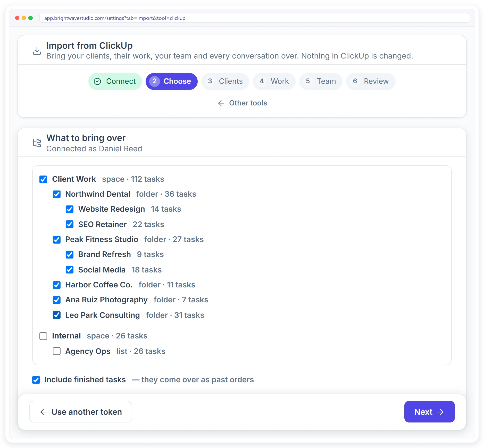Image resolution: width=484 pixels, height=448 pixels.
Task: Click the Client Work space label
Action: point(74,179)
